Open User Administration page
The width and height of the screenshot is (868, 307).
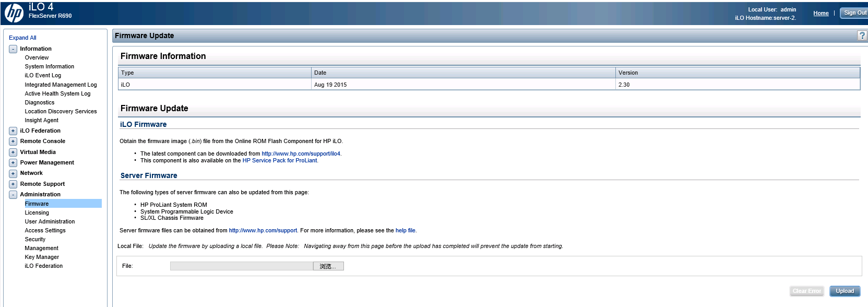pyautogui.click(x=50, y=221)
